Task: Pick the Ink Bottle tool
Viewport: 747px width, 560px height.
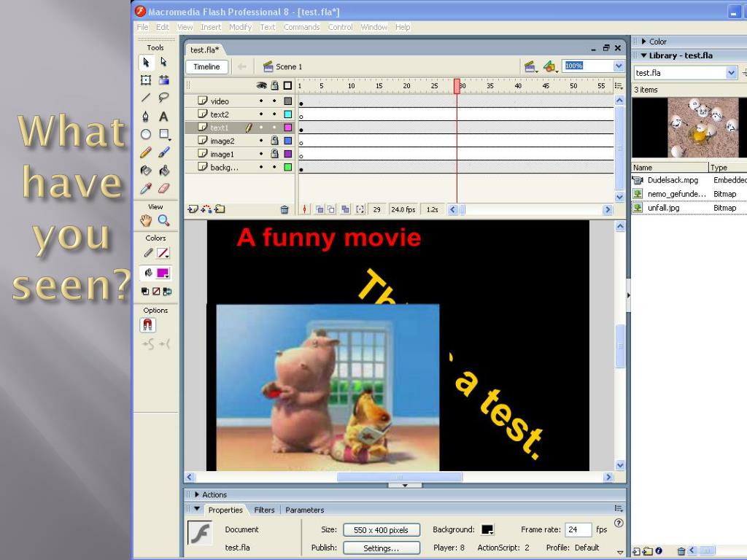Action: [x=146, y=171]
